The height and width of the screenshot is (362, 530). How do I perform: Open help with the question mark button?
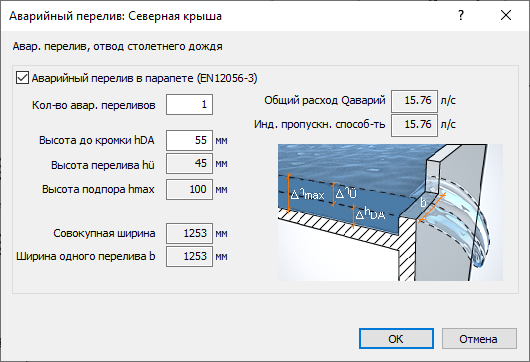(461, 16)
